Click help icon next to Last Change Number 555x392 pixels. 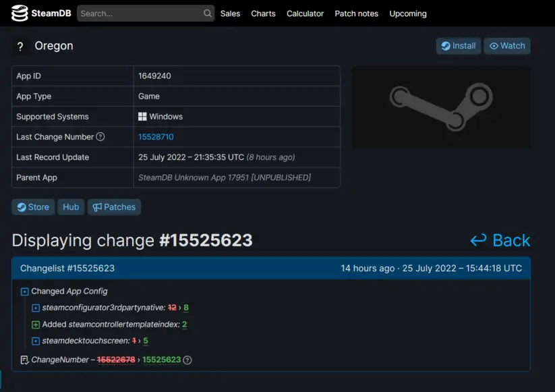[x=100, y=137]
